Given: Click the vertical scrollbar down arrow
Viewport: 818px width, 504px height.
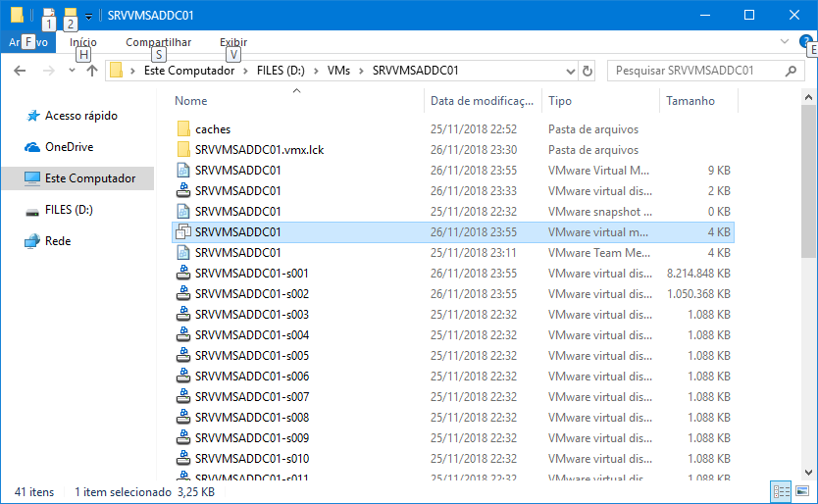Looking at the screenshot, I should 809,471.
